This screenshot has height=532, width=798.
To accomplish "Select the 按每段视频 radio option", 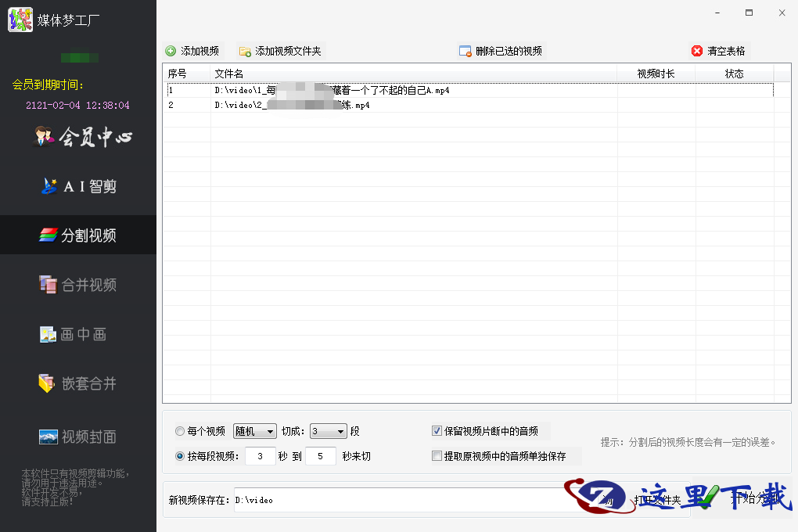I will tap(181, 456).
